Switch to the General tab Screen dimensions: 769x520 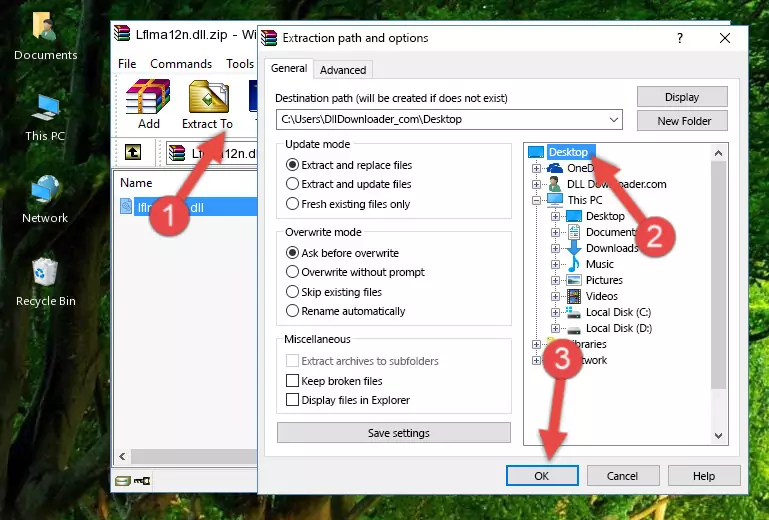tap(289, 68)
